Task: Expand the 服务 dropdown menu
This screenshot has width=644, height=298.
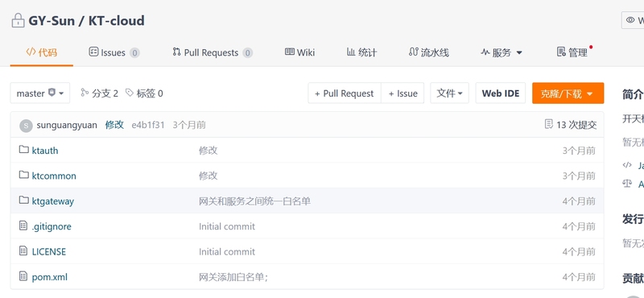Action: tap(502, 52)
